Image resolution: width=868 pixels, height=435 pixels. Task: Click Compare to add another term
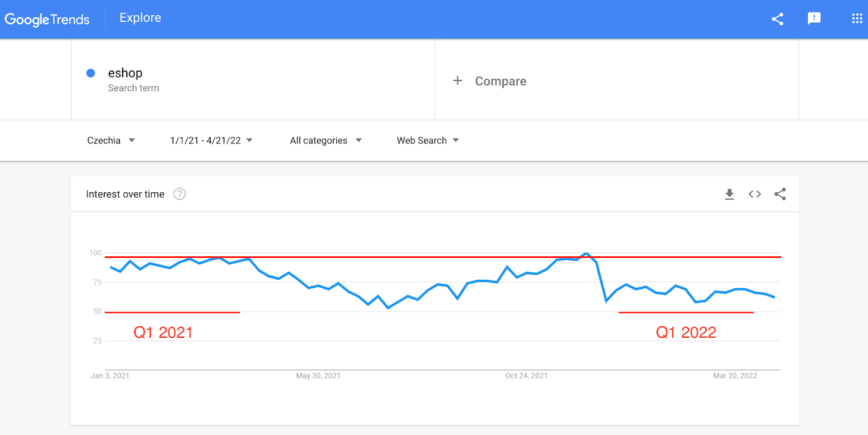pos(489,80)
